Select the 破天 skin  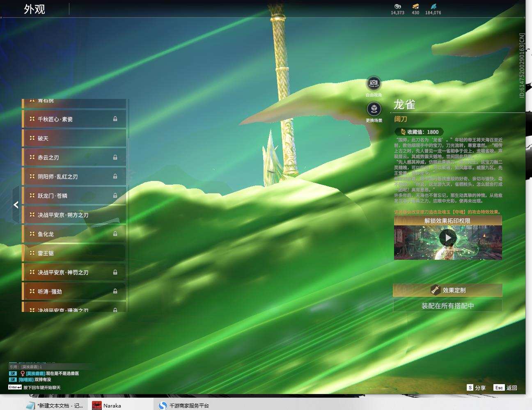point(74,138)
